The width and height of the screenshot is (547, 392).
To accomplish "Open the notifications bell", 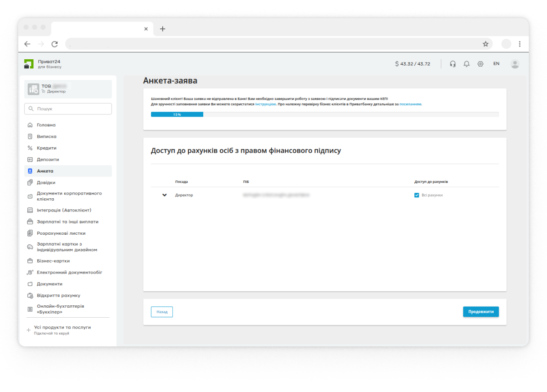I will point(466,64).
